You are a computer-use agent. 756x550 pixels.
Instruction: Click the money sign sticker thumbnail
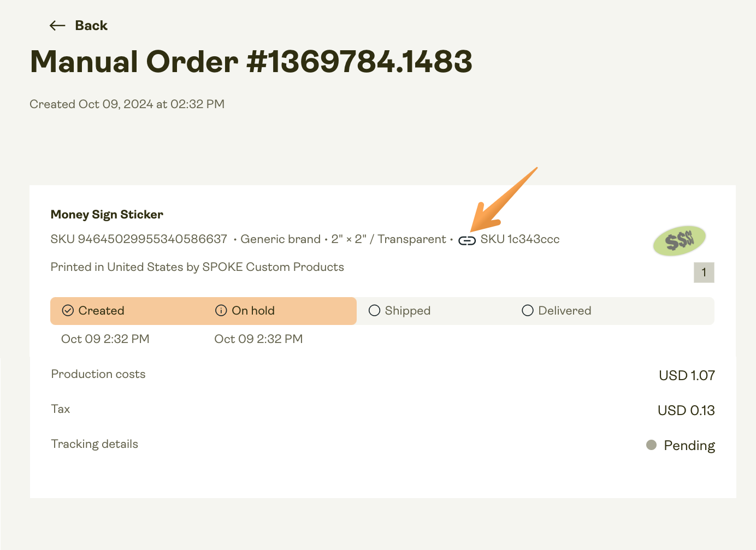click(679, 240)
